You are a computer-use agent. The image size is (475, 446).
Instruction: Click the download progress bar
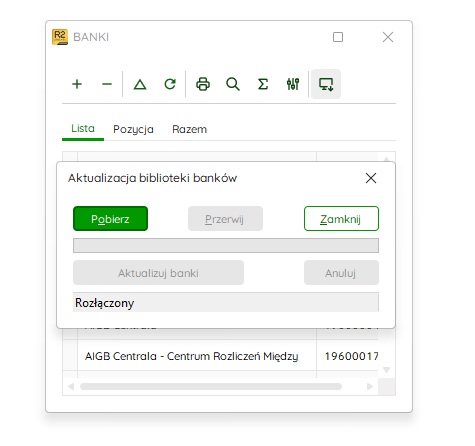226,246
